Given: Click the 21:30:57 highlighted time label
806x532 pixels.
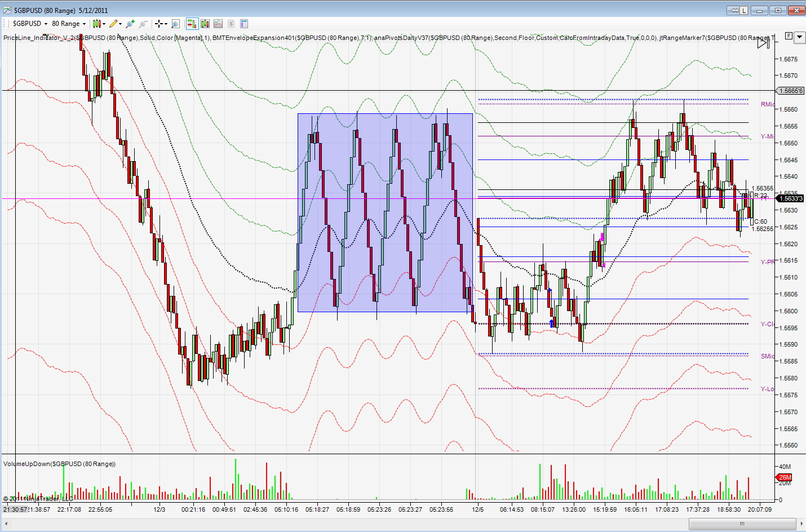Looking at the screenshot, I should point(15,509).
